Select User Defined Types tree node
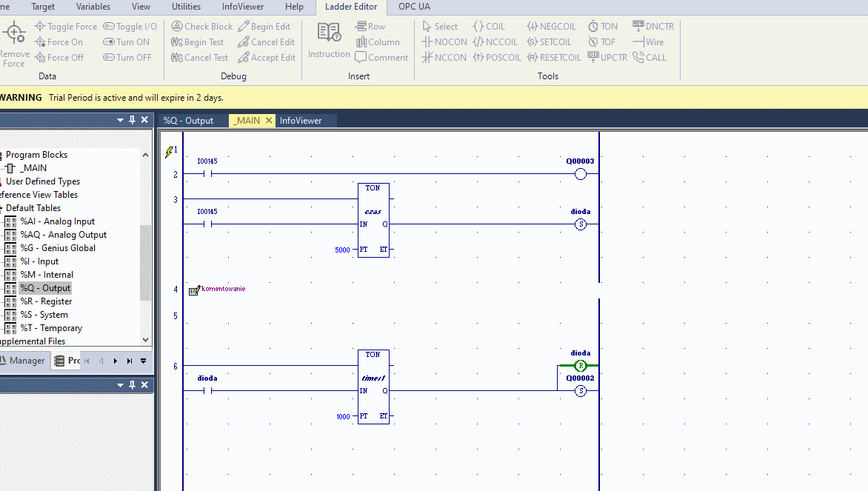 pos(43,181)
